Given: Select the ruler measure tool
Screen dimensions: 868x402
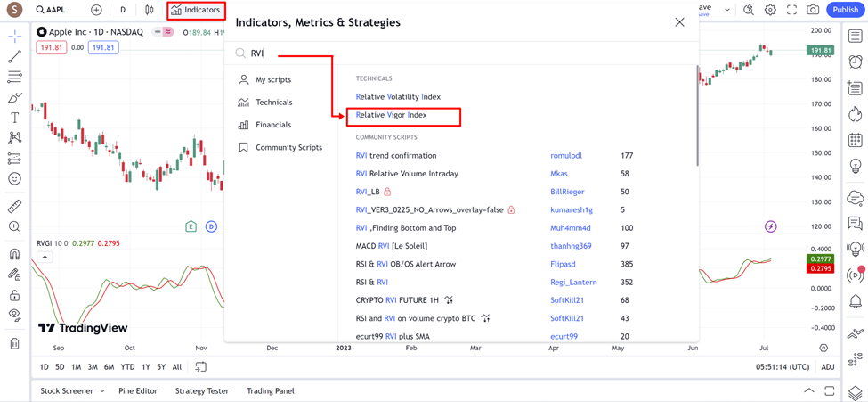Looking at the screenshot, I should tap(15, 207).
